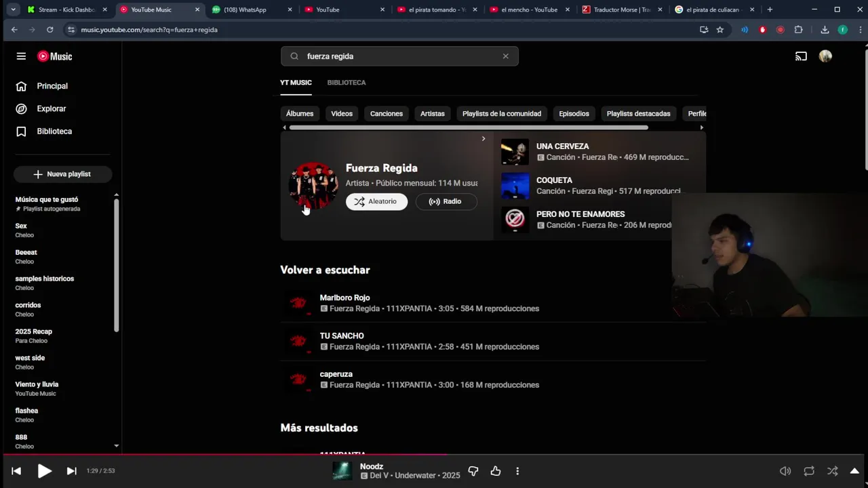868x488 pixels.
Task: Expand the player page arrow
Action: click(x=854, y=471)
